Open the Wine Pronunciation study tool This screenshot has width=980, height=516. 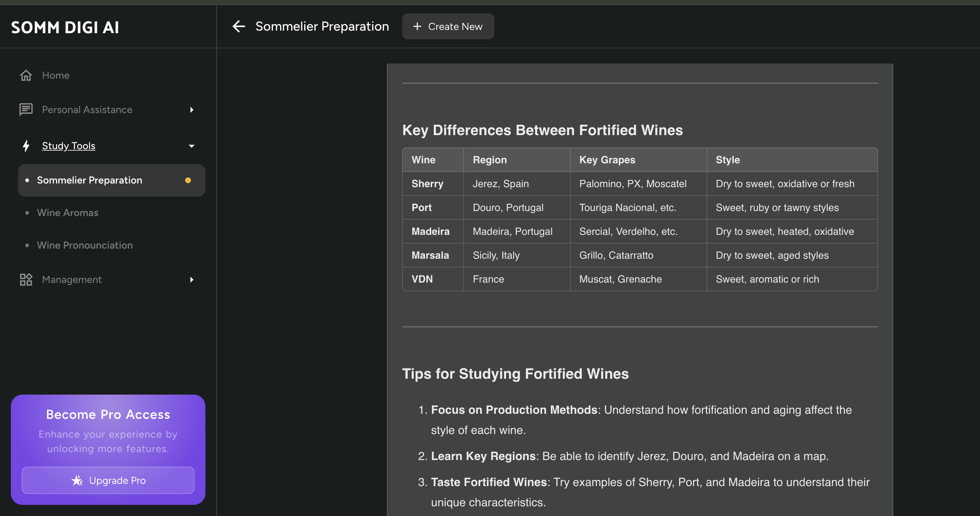[x=85, y=245]
